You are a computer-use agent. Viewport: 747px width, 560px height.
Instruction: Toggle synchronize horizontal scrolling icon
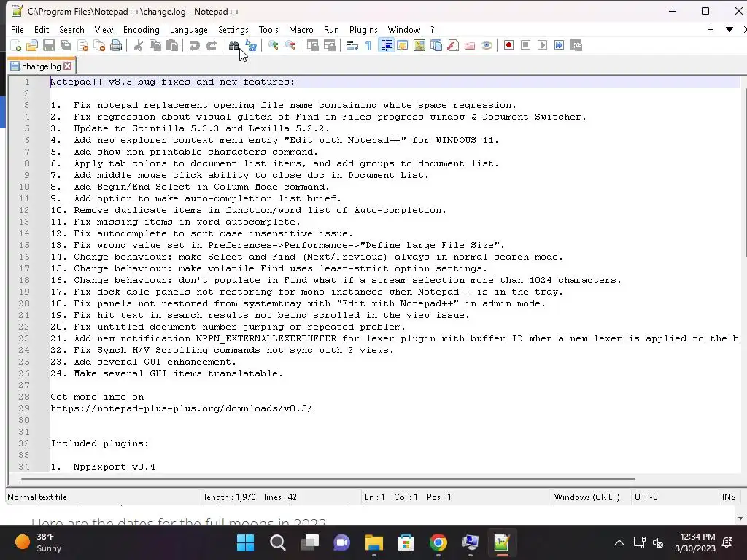(x=329, y=46)
